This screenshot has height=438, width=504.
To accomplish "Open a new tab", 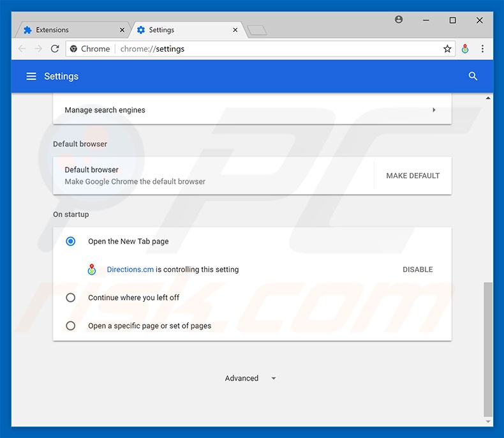I will point(257,30).
